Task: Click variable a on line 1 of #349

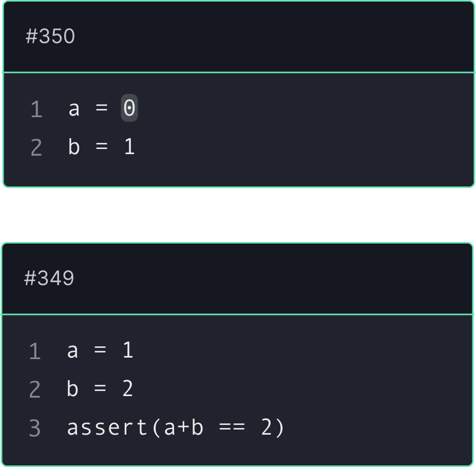Action: coord(72,351)
